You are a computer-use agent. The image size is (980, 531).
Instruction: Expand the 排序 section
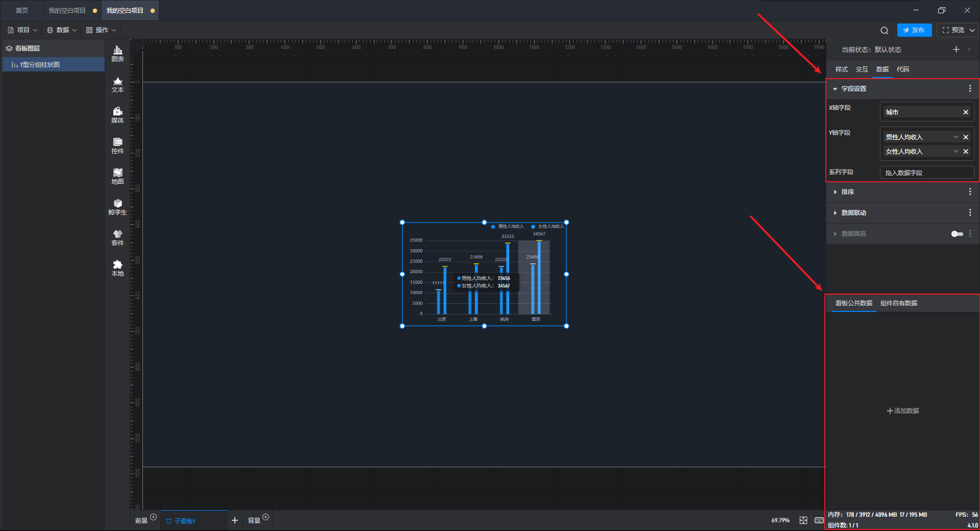click(847, 192)
